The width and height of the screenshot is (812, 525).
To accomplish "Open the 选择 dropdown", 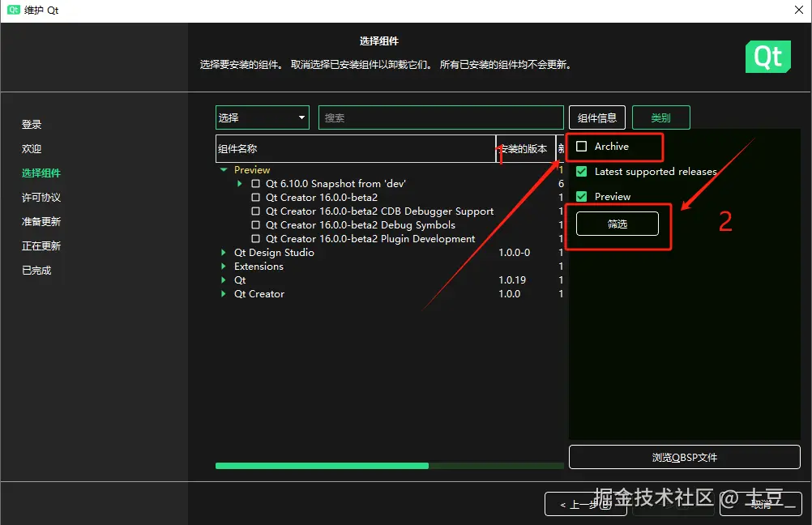I will (262, 117).
